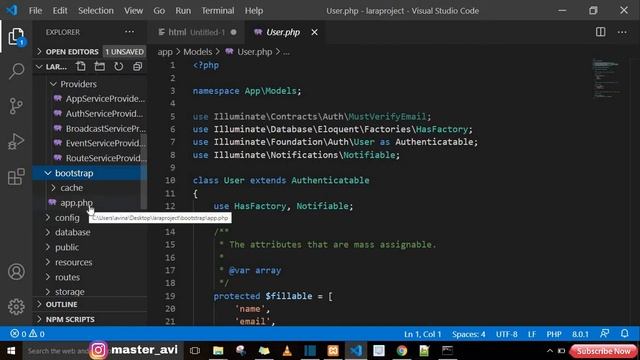This screenshot has width=640, height=360.
Task: Click the errors and warnings status indicator
Action: coord(27,334)
